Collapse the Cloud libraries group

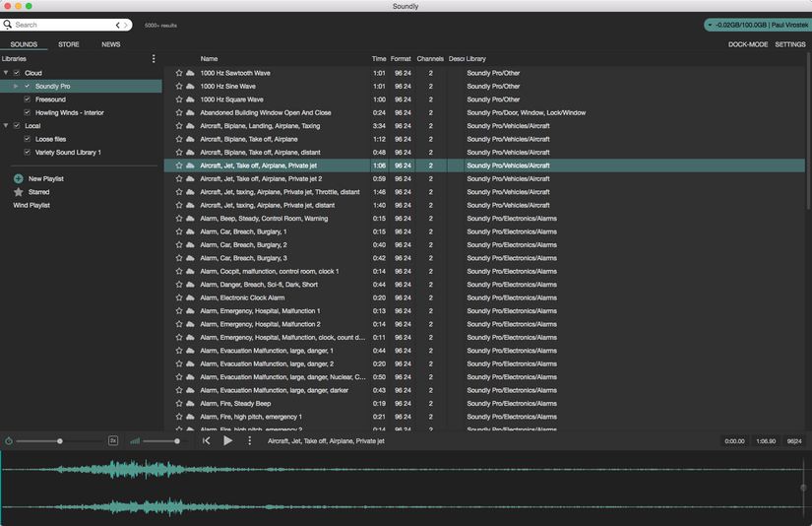click(x=6, y=73)
